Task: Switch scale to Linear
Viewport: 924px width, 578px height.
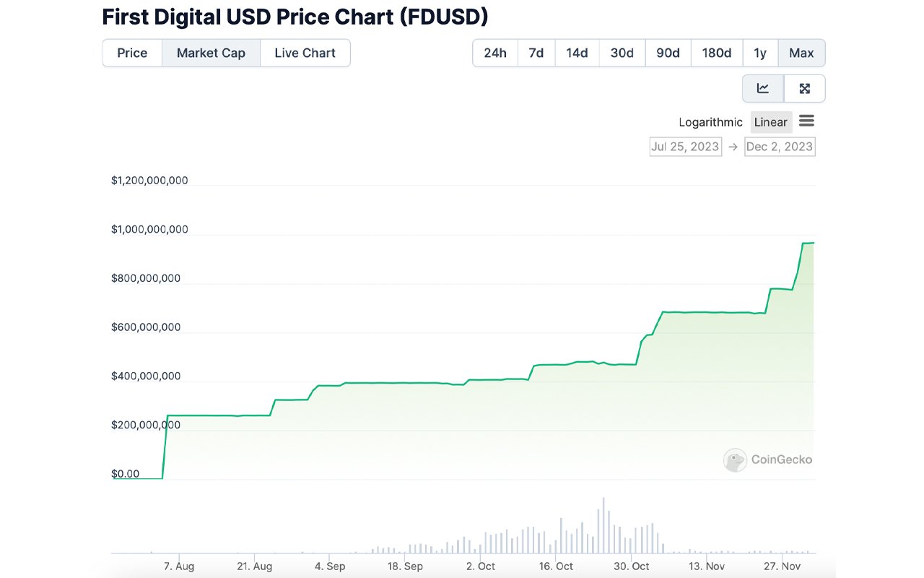Action: click(770, 122)
